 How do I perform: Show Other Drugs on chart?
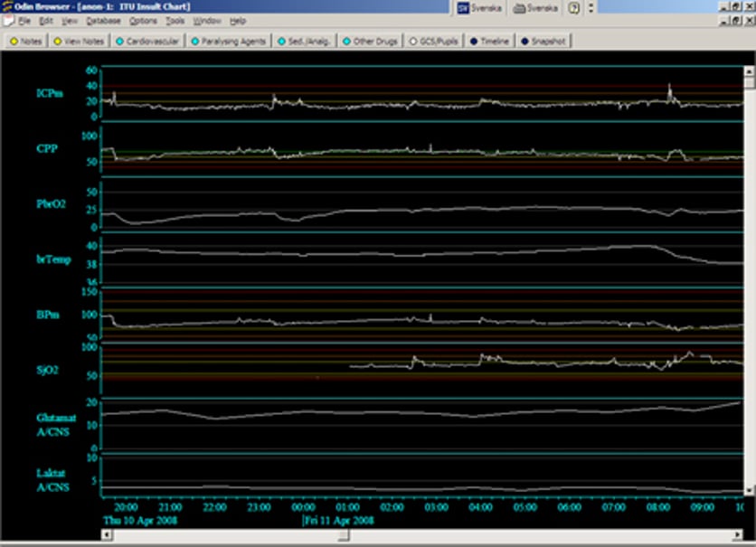pos(371,42)
